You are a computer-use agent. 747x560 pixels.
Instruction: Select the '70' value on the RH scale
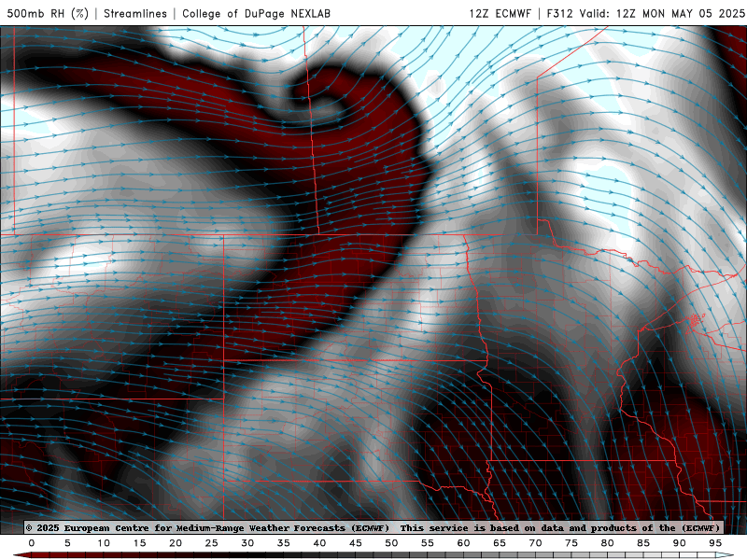click(x=535, y=543)
